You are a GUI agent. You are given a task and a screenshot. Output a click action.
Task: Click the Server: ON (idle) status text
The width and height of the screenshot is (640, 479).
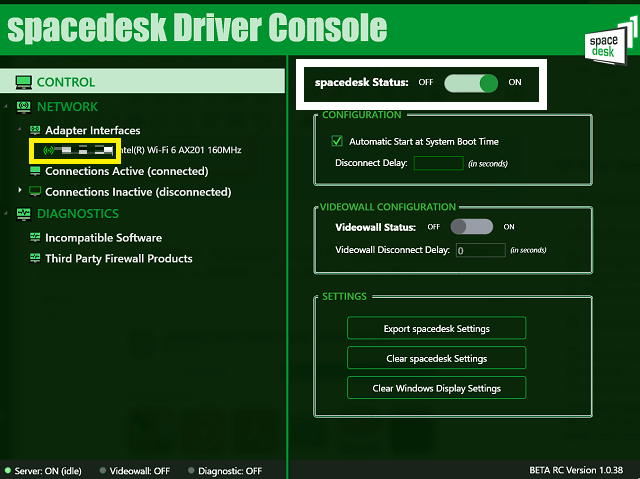point(48,471)
